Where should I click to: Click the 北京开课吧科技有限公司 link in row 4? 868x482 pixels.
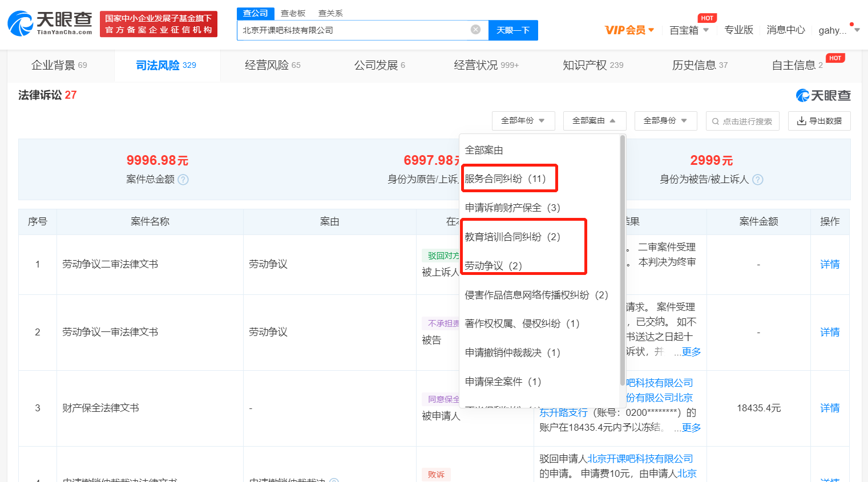point(640,459)
